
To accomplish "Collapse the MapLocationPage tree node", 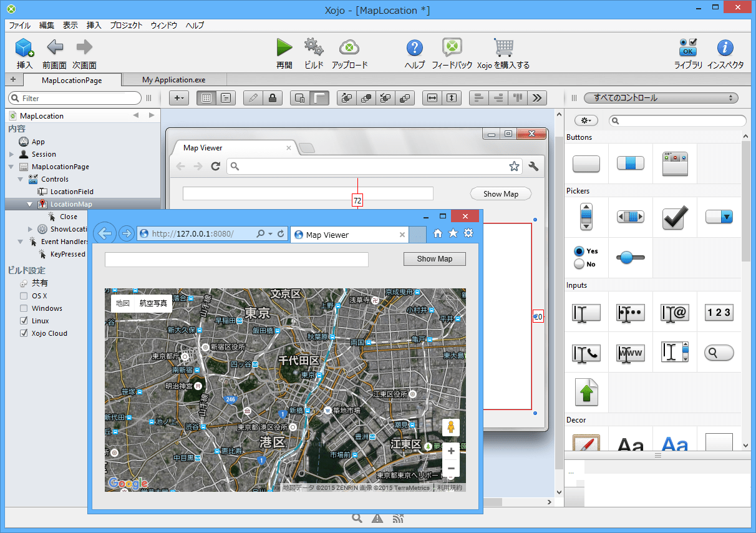I will coord(12,167).
